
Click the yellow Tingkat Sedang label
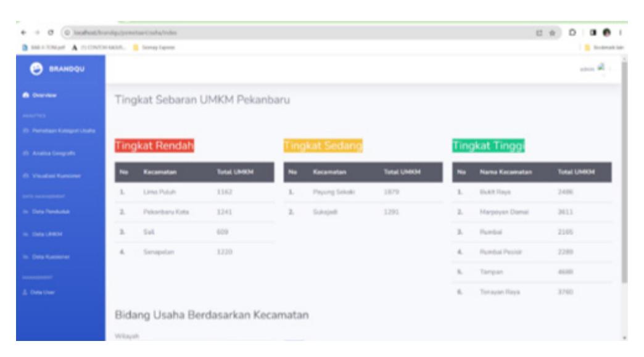tap(323, 146)
